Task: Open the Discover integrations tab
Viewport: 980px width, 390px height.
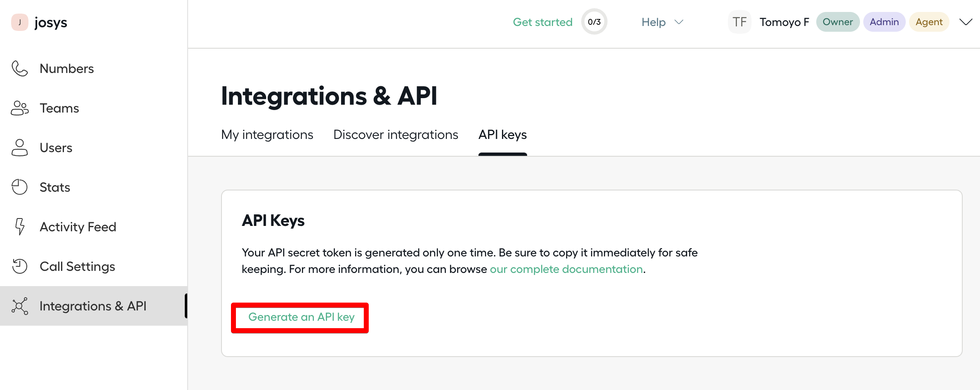Action: (x=396, y=135)
